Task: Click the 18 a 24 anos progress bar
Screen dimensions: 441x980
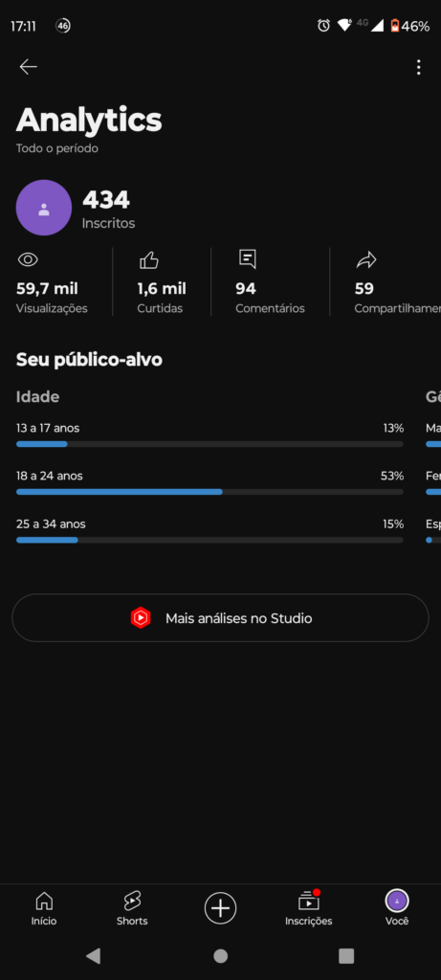Action: point(209,492)
